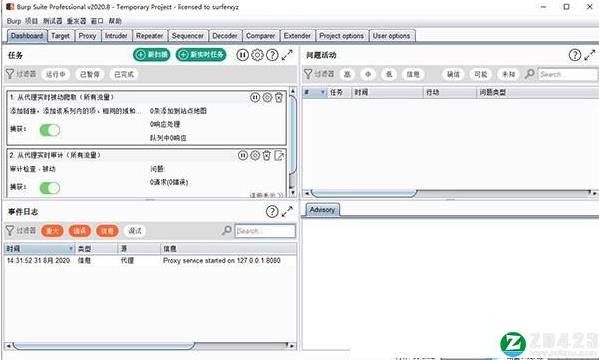
Task: Click the Event log horizontal scrollbar
Action: 104,346
